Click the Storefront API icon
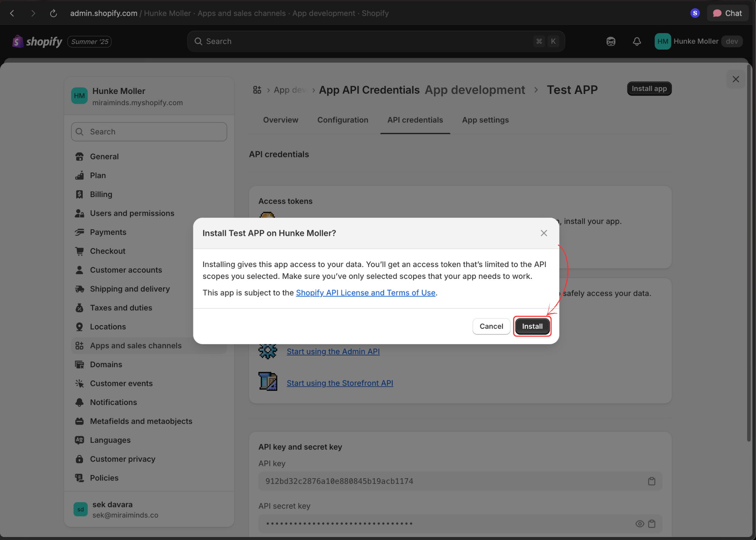Viewport: 756px width, 540px height. tap(268, 381)
